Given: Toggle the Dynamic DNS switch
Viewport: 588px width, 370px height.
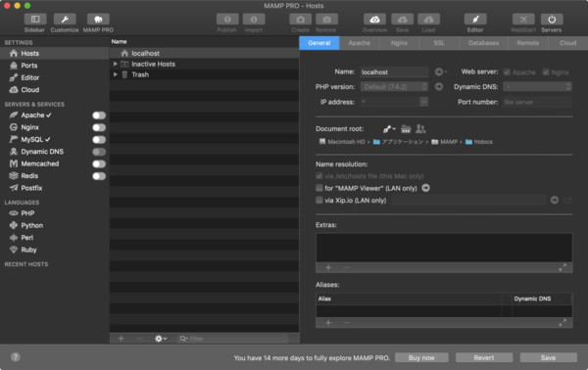Looking at the screenshot, I should 99,152.
